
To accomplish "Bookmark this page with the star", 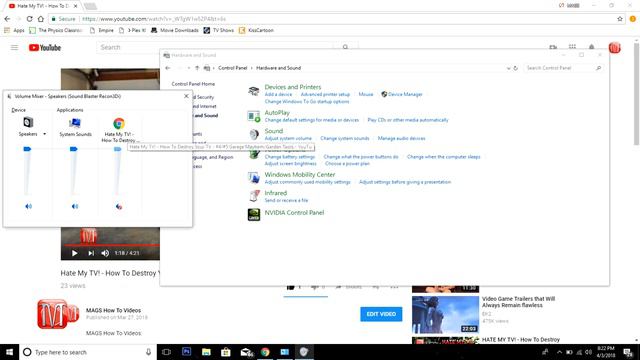I will click(x=620, y=19).
